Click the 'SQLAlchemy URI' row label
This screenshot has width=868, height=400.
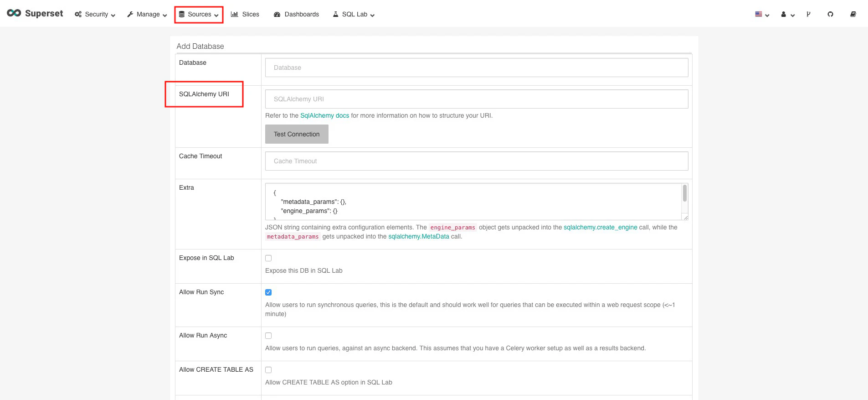[204, 94]
